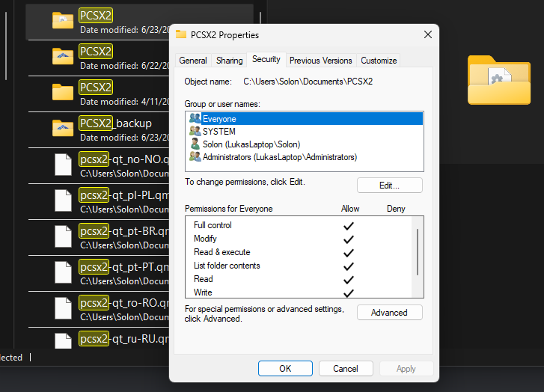Viewport: 544px width, 392px height.
Task: Click the SYSTEM group icon
Action: [x=195, y=131]
